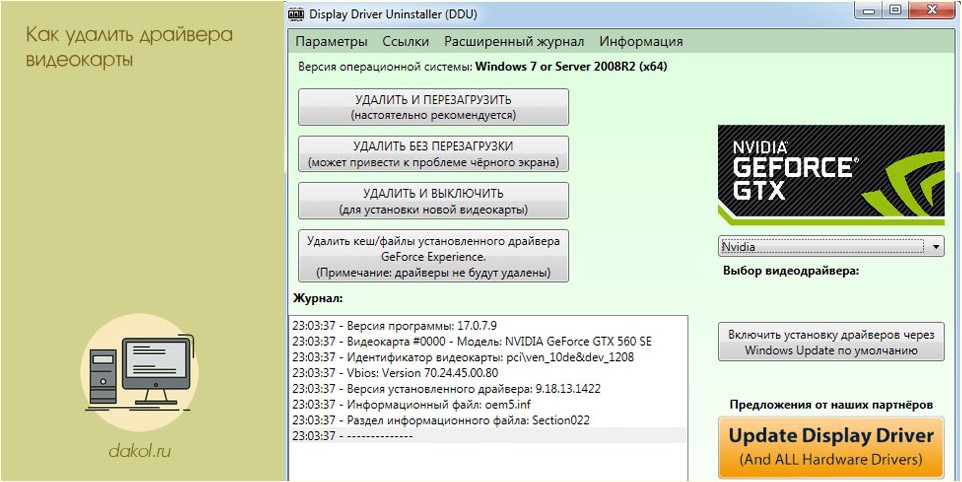Open the Информация menu
Viewport: 962px width, 482px height.
[x=641, y=42]
